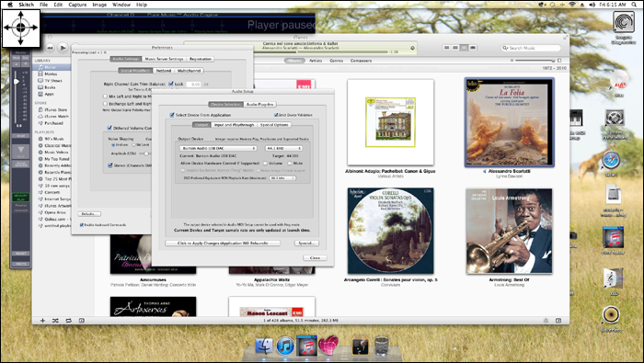This screenshot has width=644, height=363.
Task: Switch to the Audio Plug-Ins tab
Action: [x=260, y=104]
